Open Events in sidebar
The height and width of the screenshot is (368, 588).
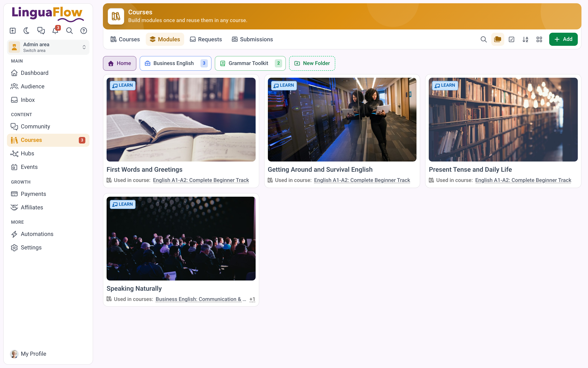coord(48,167)
